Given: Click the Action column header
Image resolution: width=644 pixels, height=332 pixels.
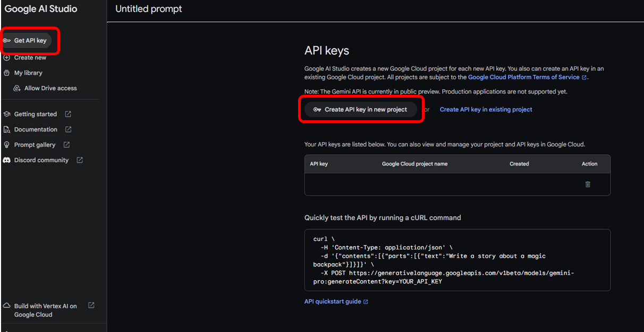Looking at the screenshot, I should tap(589, 164).
